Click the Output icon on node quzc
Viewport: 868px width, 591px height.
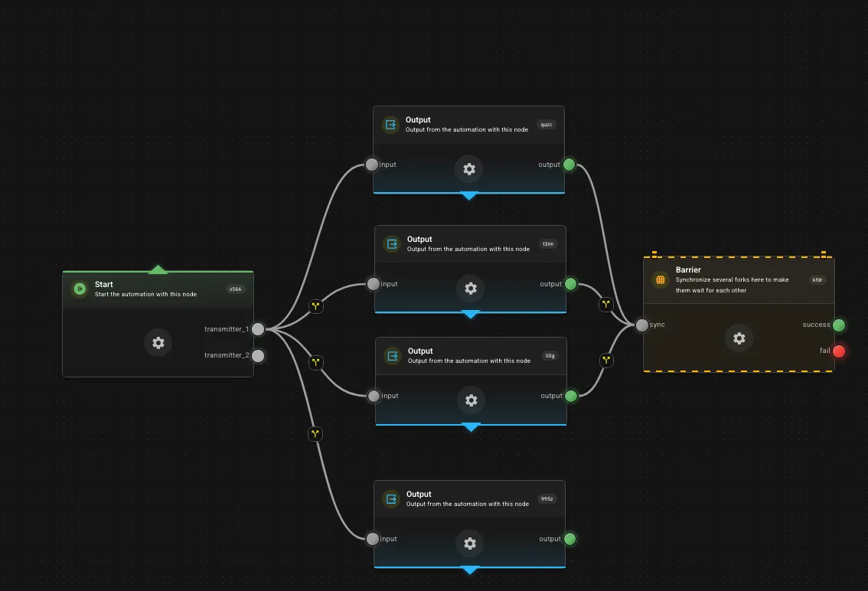(391, 125)
